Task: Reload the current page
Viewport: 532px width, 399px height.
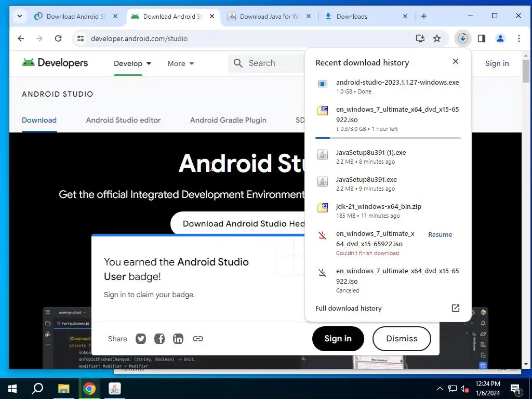Action: point(58,38)
